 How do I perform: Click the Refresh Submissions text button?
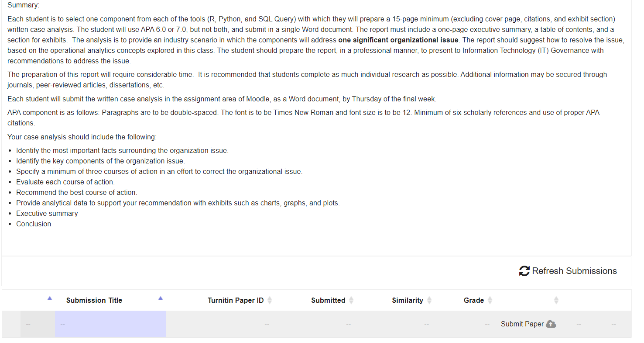click(574, 271)
